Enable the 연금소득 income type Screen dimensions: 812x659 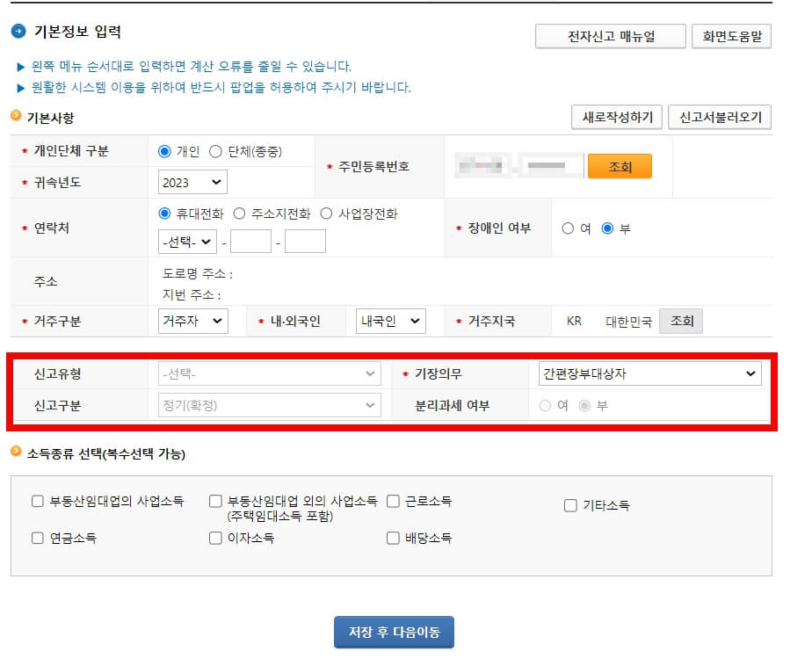coord(37,537)
